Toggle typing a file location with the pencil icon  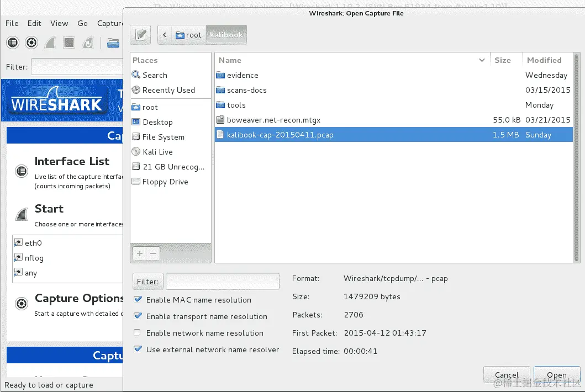[x=141, y=35]
